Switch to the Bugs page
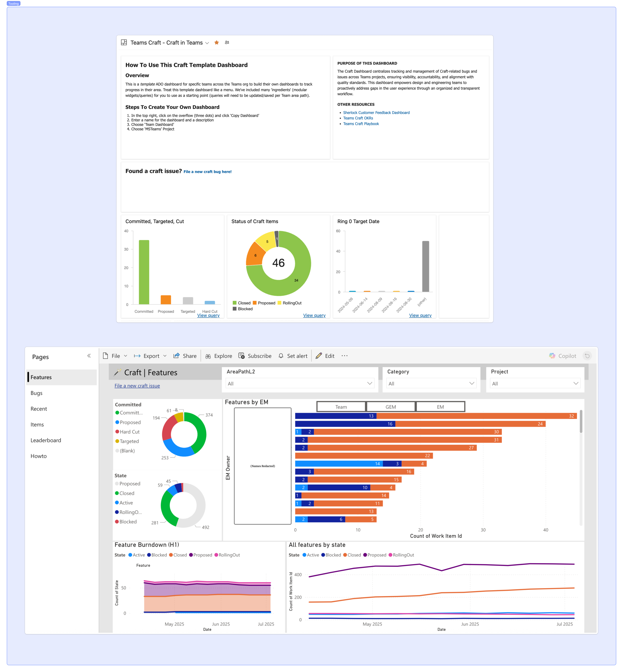This screenshot has width=623, height=672. point(36,393)
